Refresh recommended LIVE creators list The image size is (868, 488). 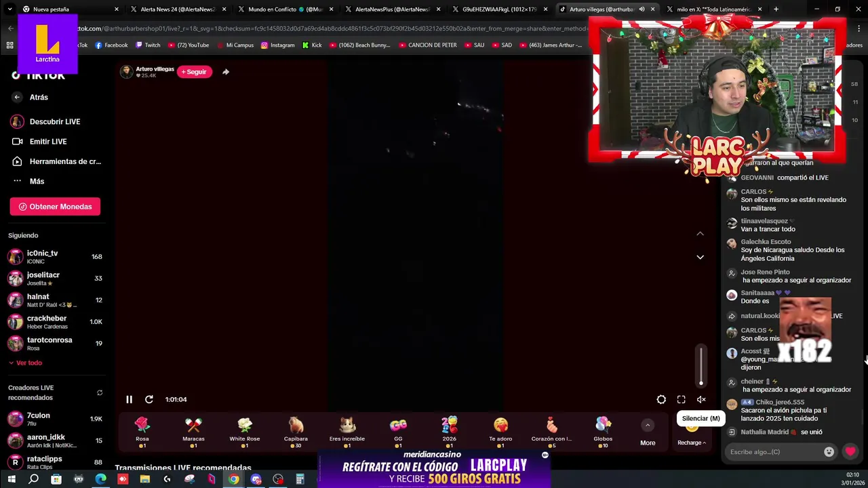100,393
